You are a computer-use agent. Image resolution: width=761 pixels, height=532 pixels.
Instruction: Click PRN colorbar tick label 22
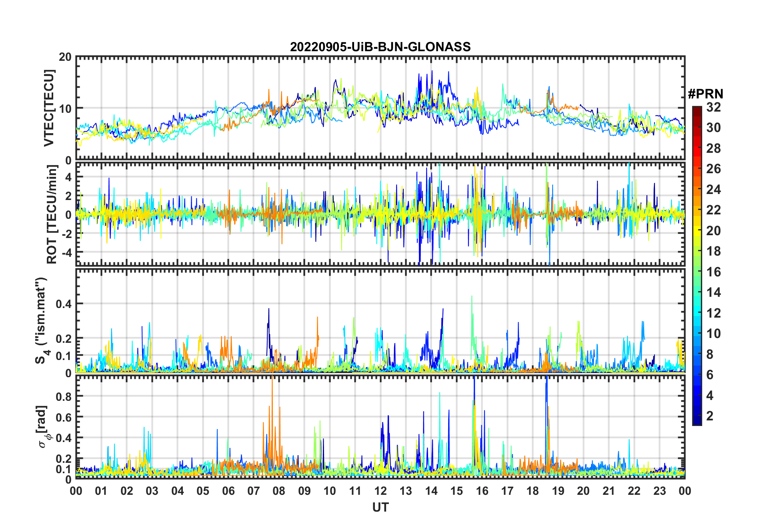pyautogui.click(x=713, y=210)
